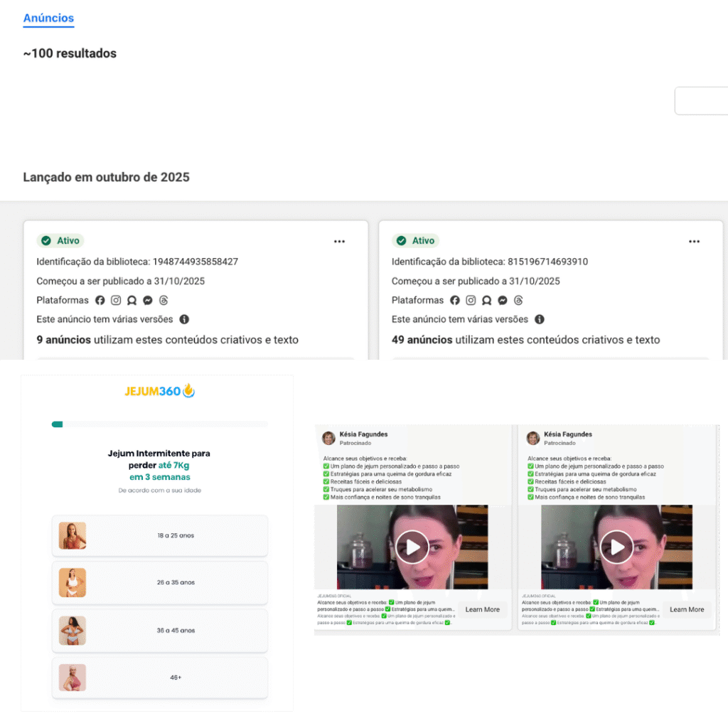Click the quiz progress bar under JEJUM360 logo
This screenshot has height=728, width=728.
(159, 424)
